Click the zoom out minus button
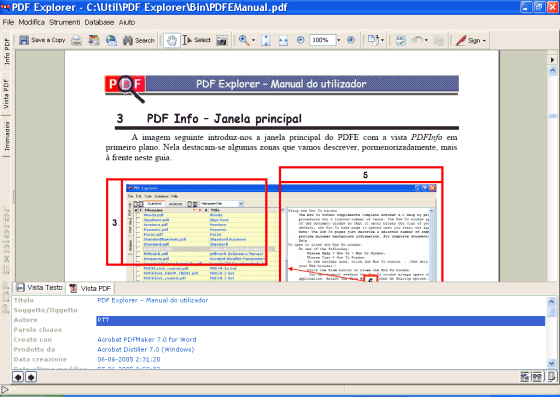 pos(301,40)
